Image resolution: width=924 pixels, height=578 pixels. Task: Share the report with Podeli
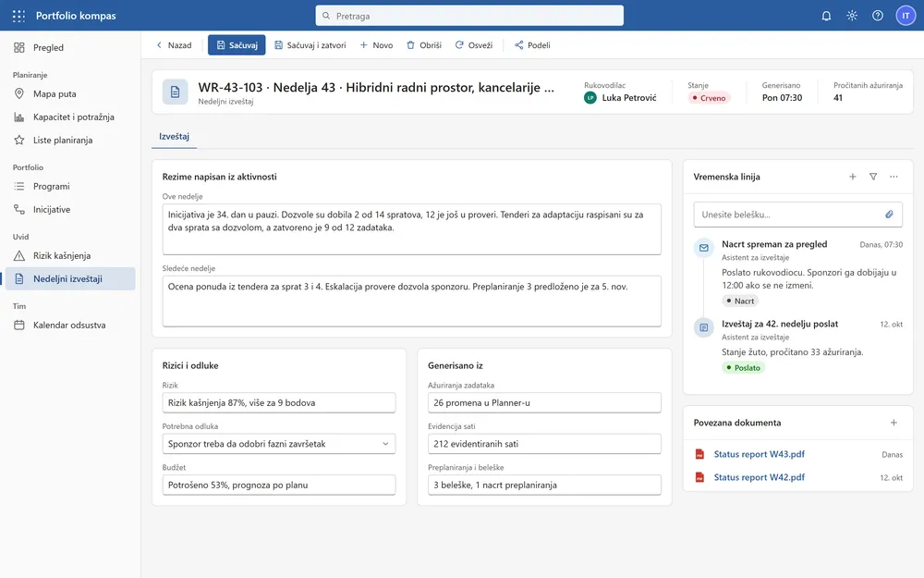tap(533, 44)
